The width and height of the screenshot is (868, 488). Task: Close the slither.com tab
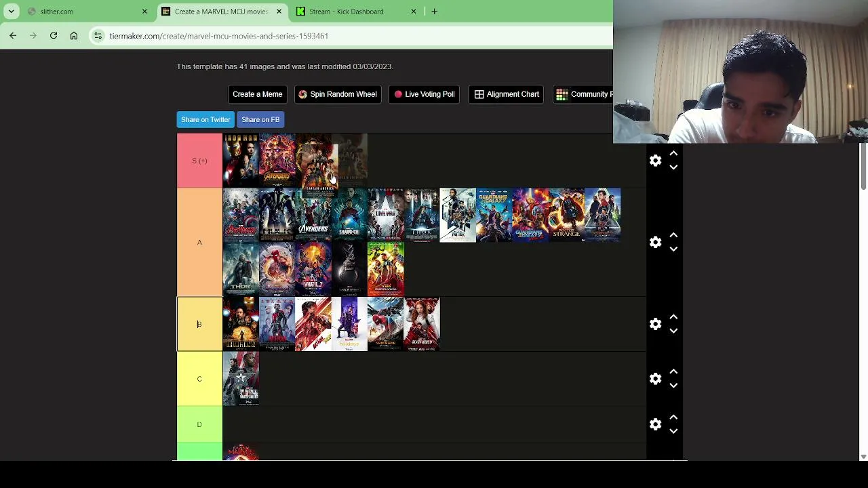pyautogui.click(x=144, y=12)
